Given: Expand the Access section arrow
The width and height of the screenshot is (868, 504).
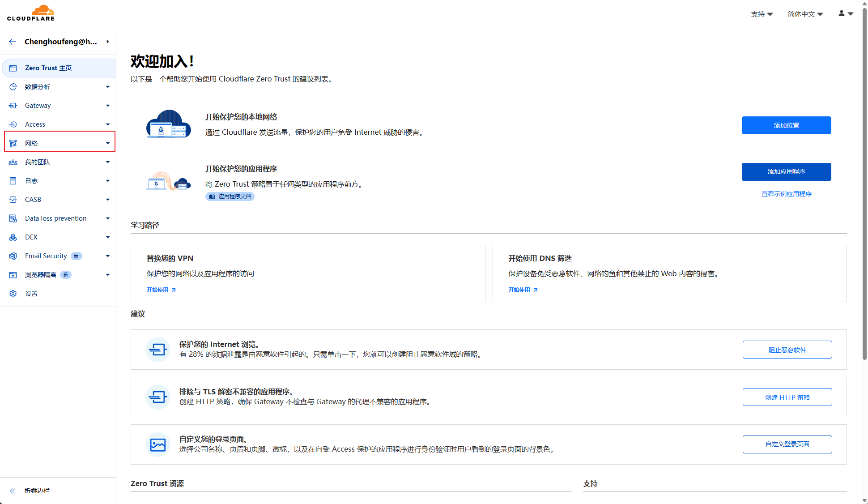Looking at the screenshot, I should click(108, 124).
